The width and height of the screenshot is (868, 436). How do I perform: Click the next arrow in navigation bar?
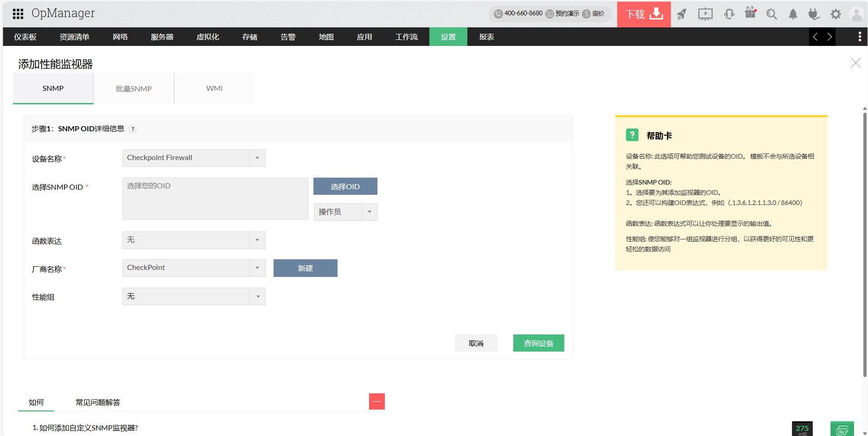(829, 37)
